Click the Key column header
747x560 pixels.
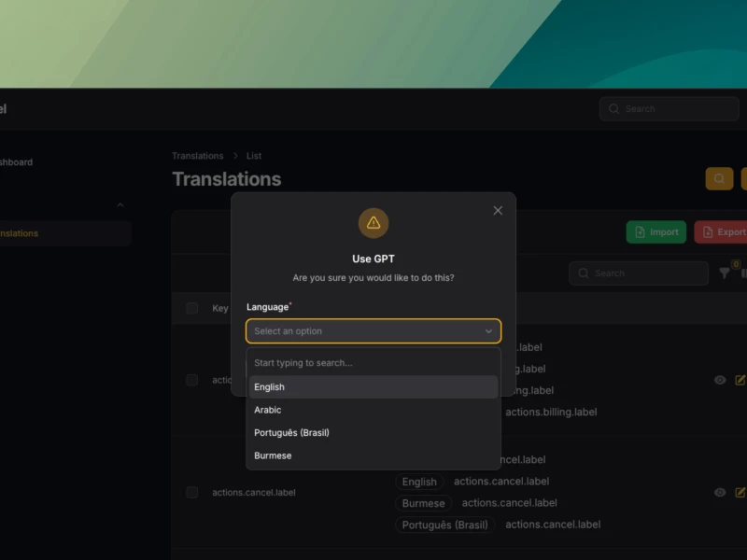point(220,308)
